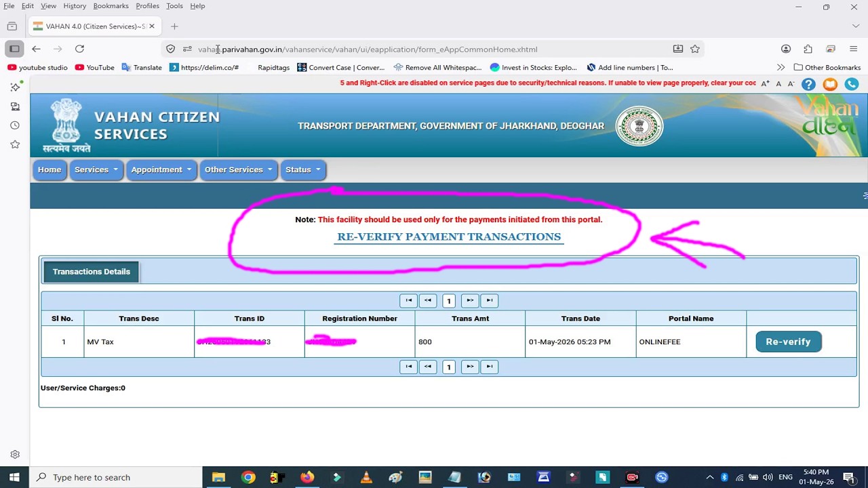
Task: Open the Firefox hamburger application menu
Action: tap(853, 49)
